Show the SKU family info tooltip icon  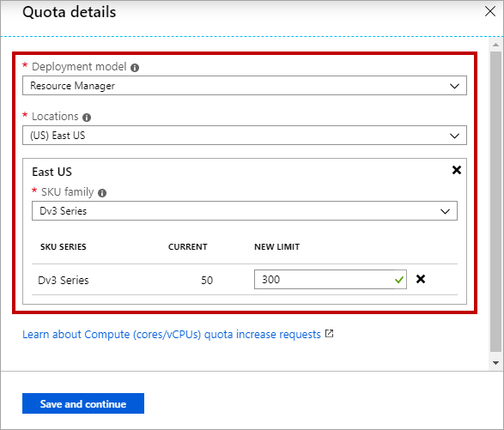point(102,193)
